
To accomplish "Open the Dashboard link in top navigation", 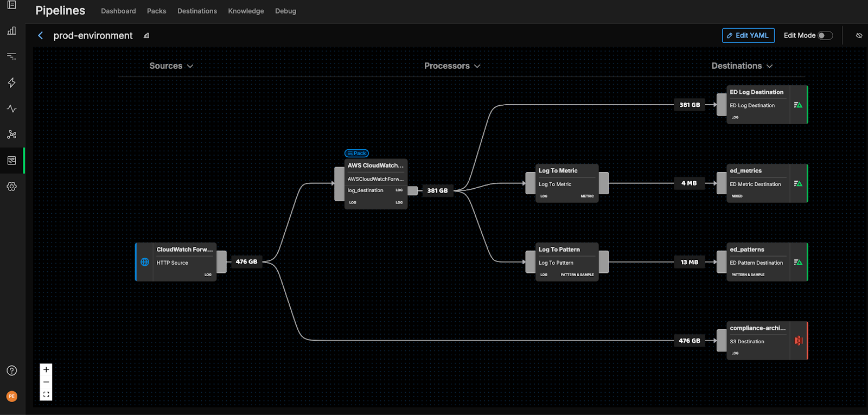I will (x=118, y=11).
